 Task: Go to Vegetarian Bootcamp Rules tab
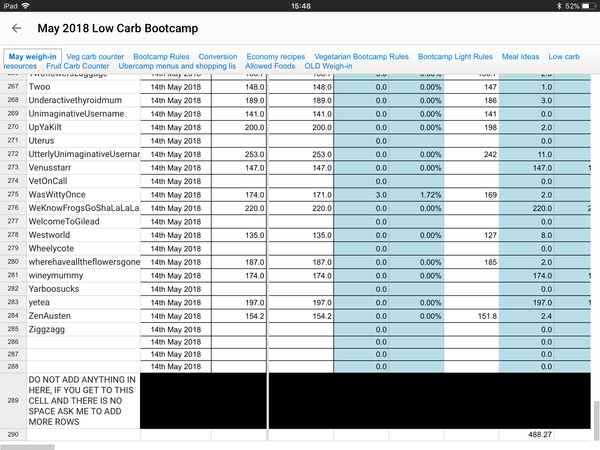(x=361, y=57)
